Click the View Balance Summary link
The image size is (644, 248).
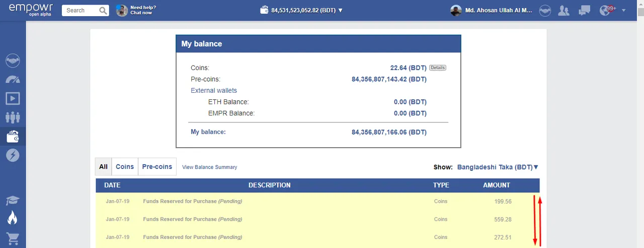(x=210, y=167)
